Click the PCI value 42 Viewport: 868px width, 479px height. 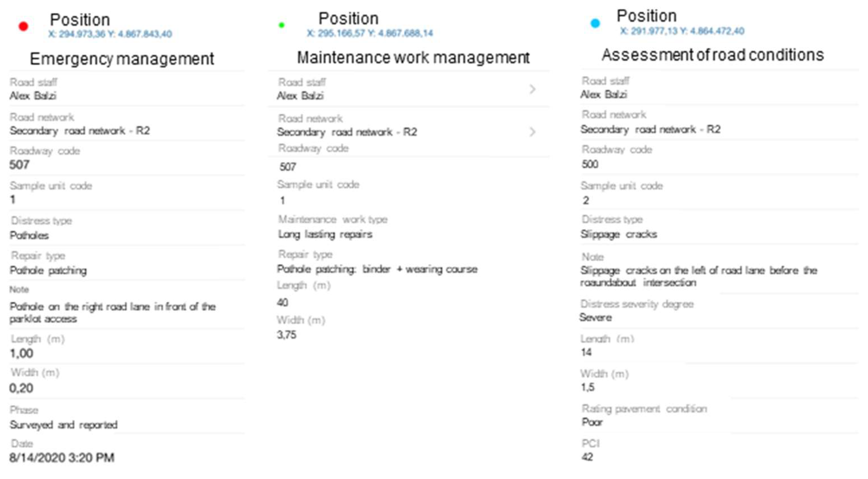click(587, 457)
